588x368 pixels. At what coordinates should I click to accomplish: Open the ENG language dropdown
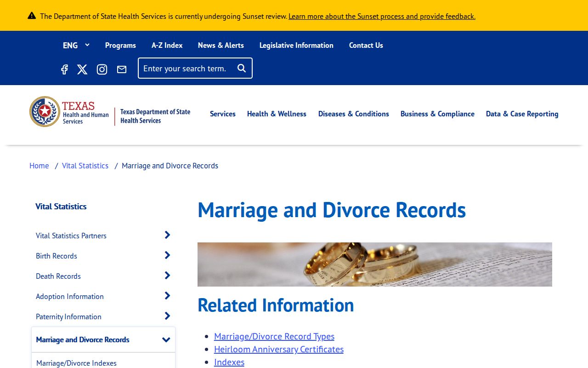tap(76, 45)
